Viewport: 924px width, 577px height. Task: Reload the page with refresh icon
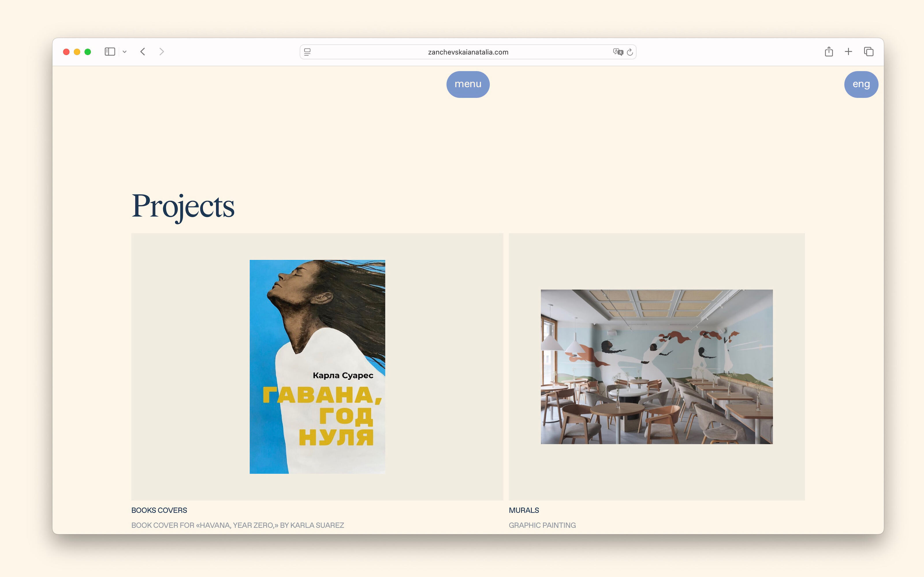[x=630, y=52]
